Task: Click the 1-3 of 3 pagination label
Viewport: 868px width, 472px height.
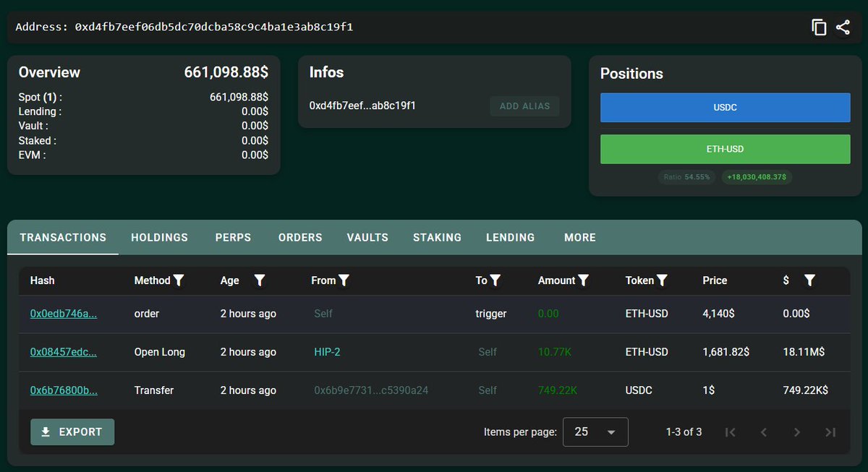Action: coord(684,432)
